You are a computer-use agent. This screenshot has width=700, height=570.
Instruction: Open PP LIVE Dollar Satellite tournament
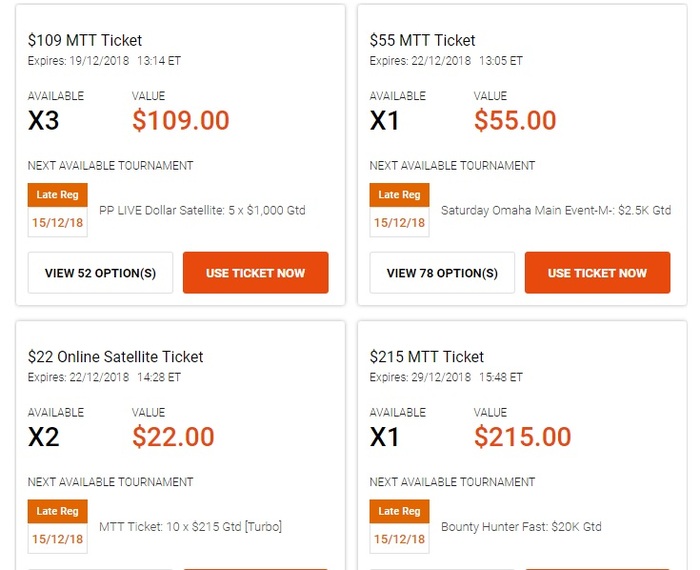[202, 211]
